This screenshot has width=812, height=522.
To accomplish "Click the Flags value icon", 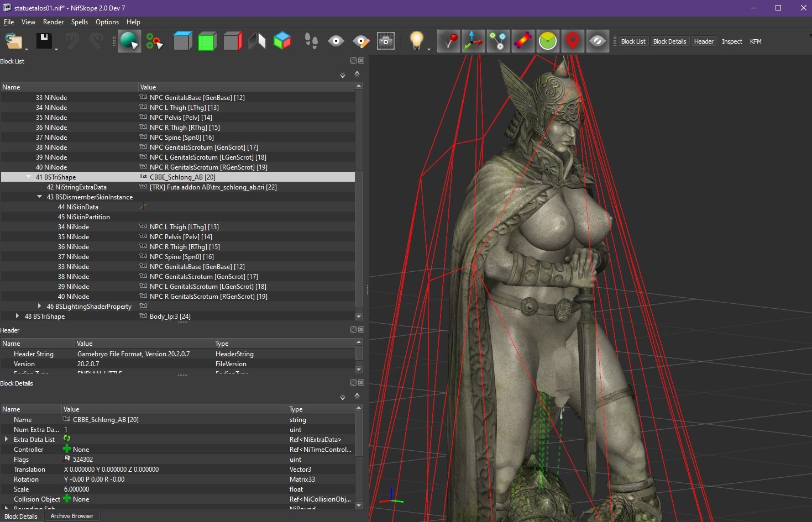I will coord(67,459).
